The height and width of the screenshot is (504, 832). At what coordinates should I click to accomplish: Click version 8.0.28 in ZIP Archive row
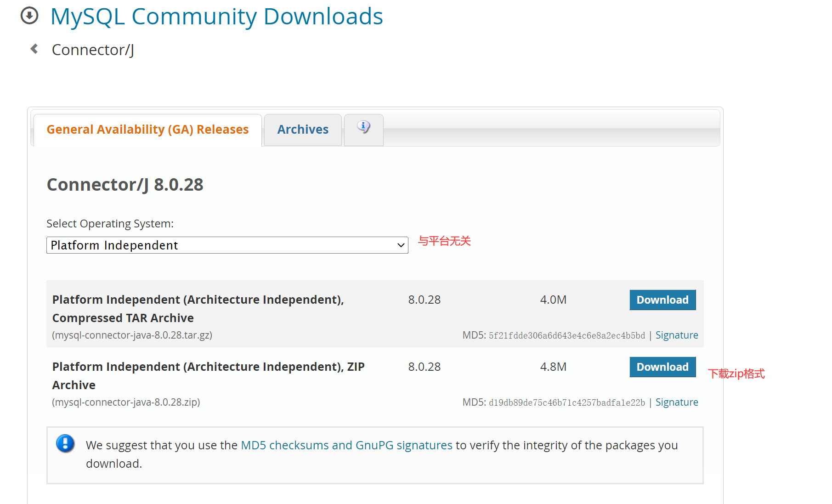coord(424,367)
